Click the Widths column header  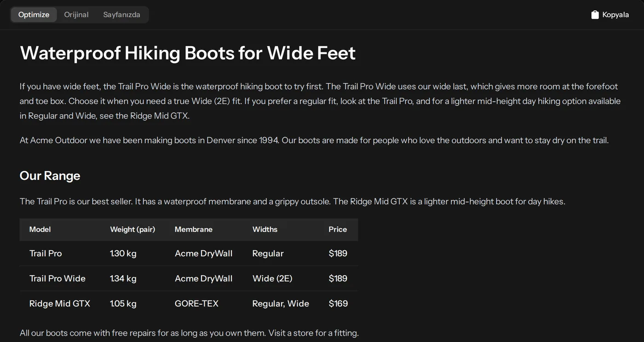click(265, 229)
